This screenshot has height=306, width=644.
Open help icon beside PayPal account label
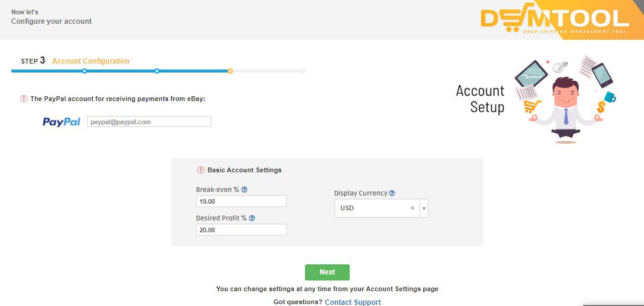tap(23, 99)
